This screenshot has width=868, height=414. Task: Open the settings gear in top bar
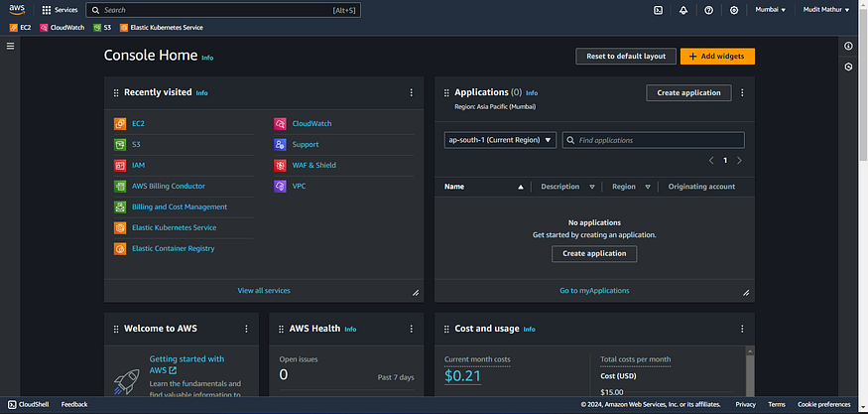734,10
